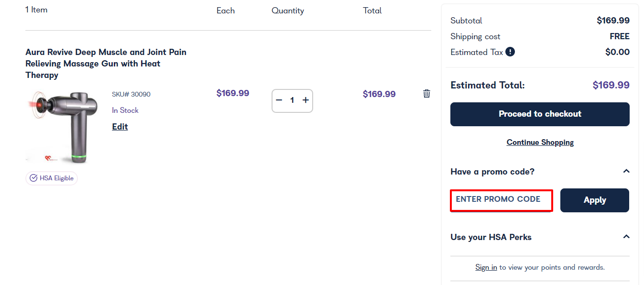
Task: Click the 'Use your HSA Perks' heading
Action: (x=491, y=237)
